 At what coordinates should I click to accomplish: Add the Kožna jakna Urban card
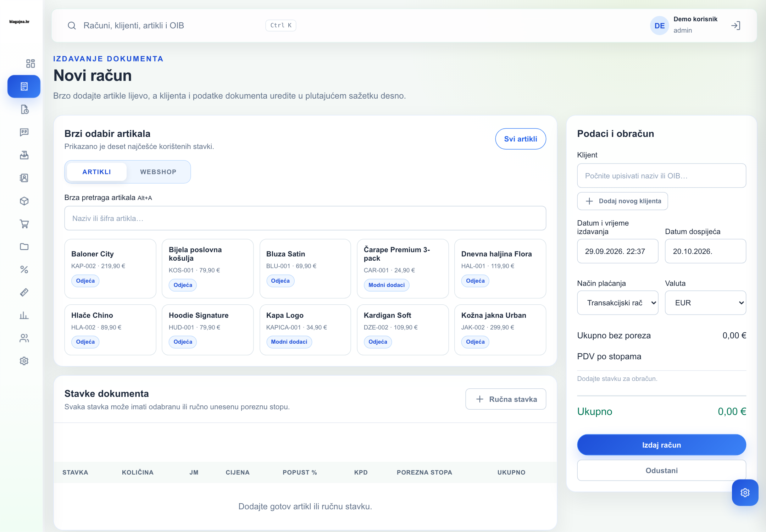point(500,330)
